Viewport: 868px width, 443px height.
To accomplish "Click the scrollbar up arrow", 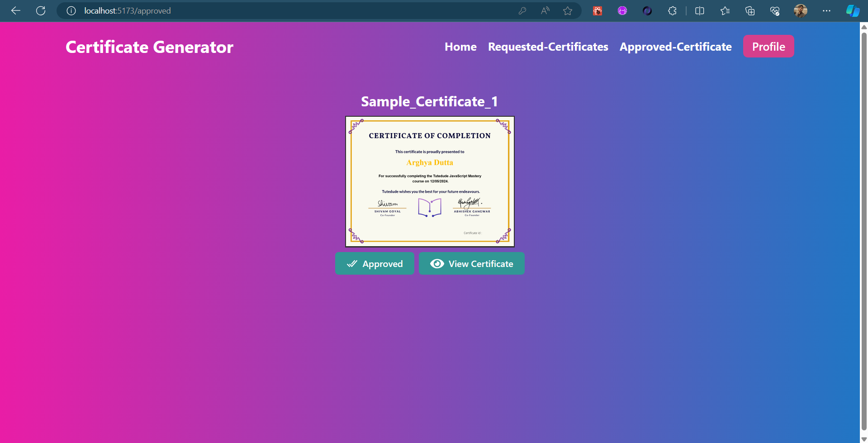I will point(864,27).
